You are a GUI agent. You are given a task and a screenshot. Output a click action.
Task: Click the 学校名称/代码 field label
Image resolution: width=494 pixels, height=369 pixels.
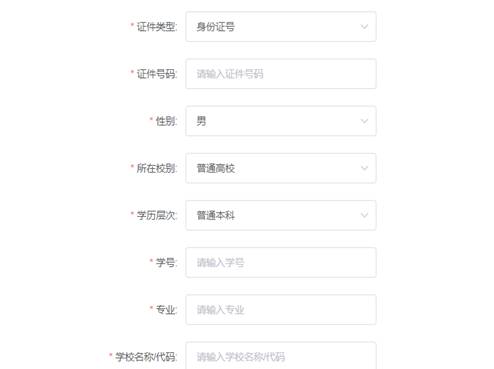146,357
